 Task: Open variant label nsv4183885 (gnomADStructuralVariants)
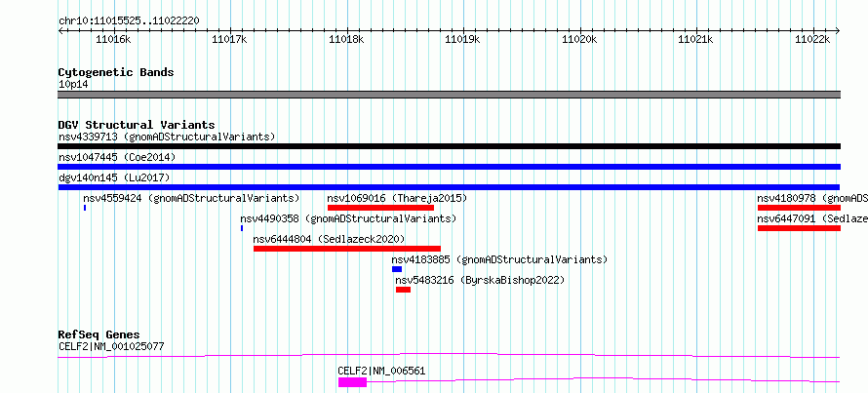coord(499,259)
